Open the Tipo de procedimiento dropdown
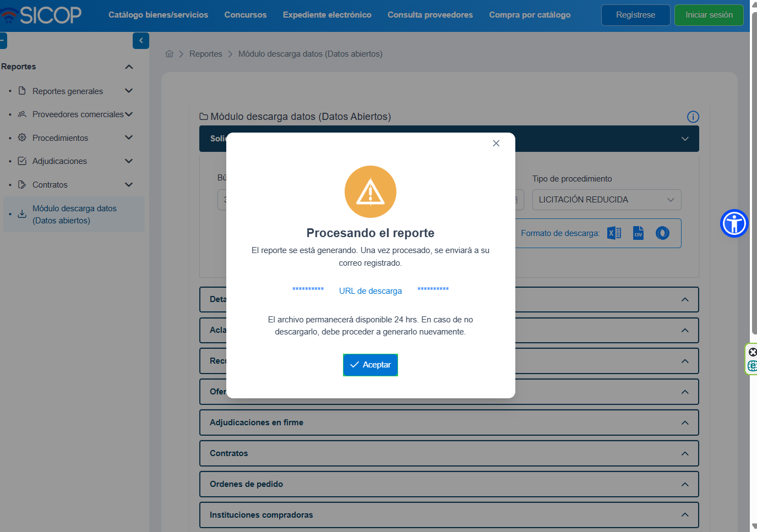Image resolution: width=757 pixels, height=532 pixels. pos(606,200)
